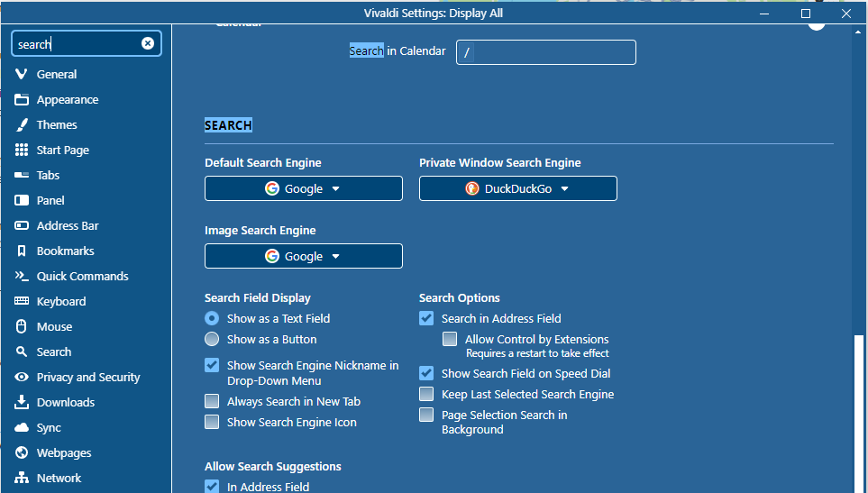Click the Network icon in sidebar
Screen dimensions: 868x493
tap(21, 478)
